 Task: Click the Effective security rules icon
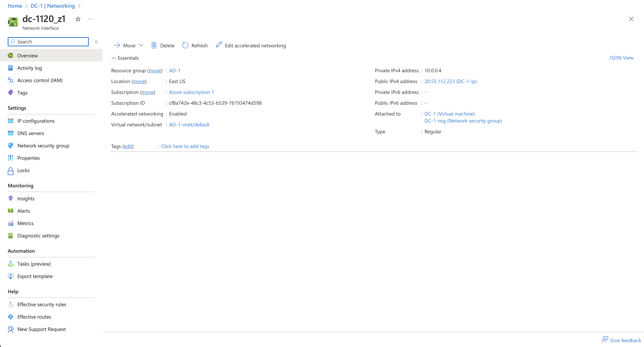point(10,304)
